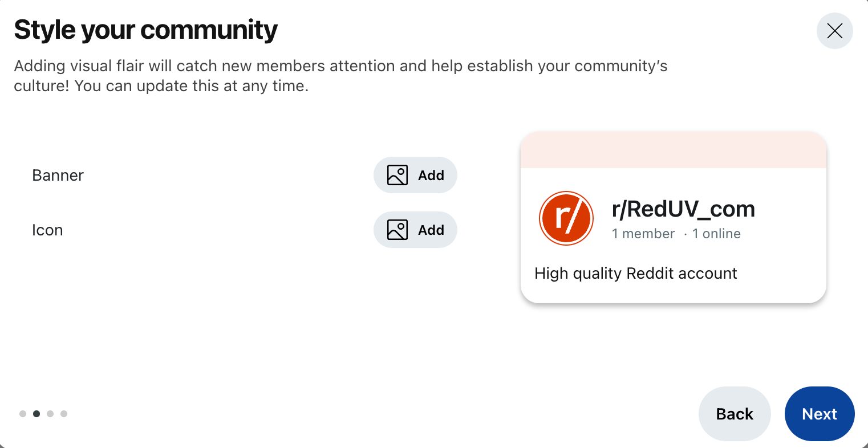The image size is (868, 448).
Task: Select the first step progress dot
Action: click(x=23, y=414)
